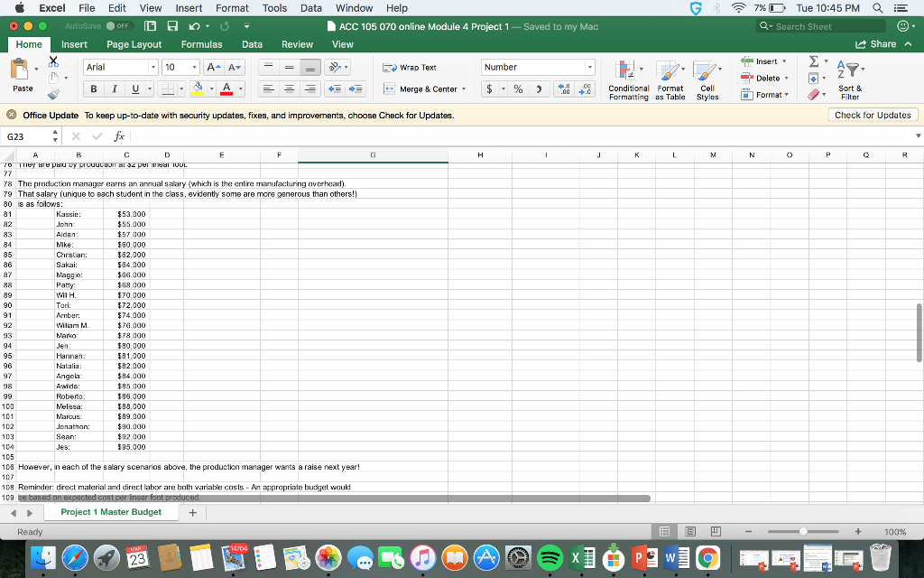
Task: Click the Share button
Action: [x=876, y=44]
